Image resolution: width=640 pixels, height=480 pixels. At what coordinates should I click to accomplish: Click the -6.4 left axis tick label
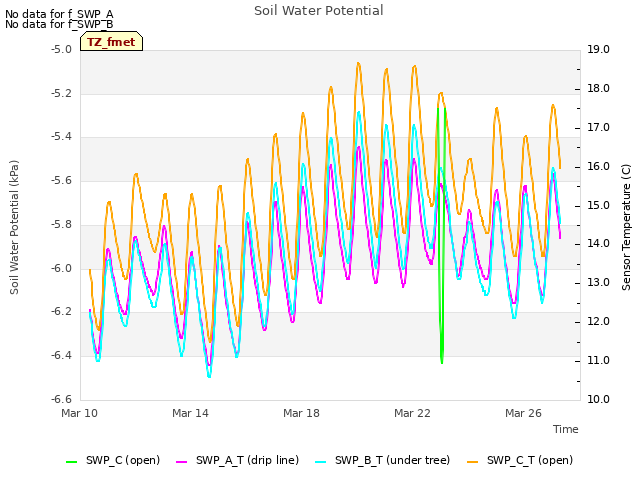[x=61, y=355]
